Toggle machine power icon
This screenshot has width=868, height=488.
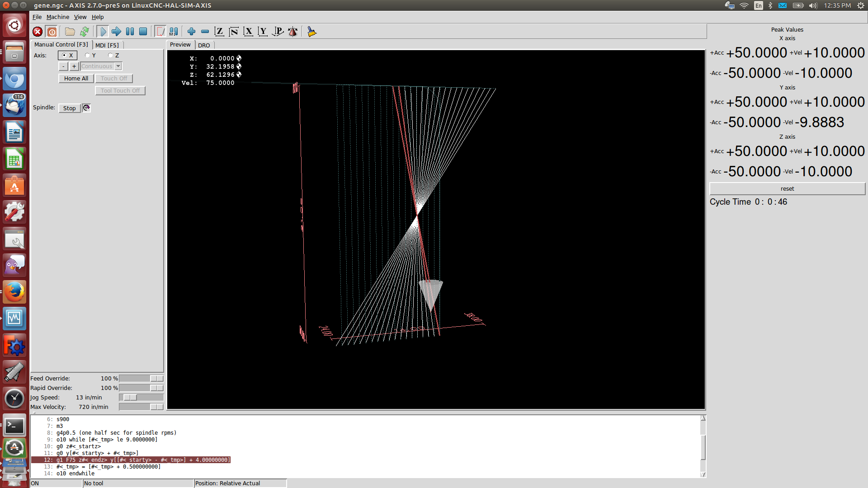click(52, 32)
